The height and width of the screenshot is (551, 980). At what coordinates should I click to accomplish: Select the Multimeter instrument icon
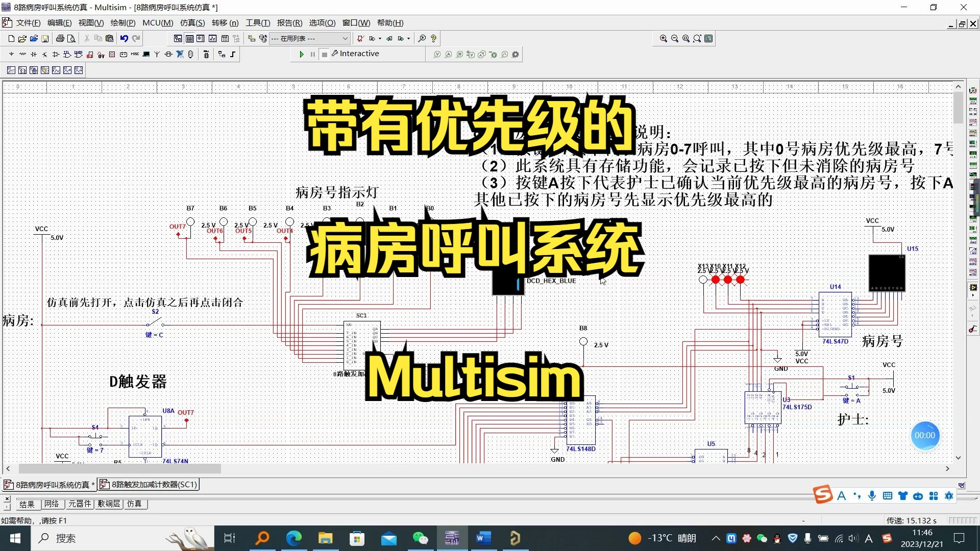pos(973,90)
